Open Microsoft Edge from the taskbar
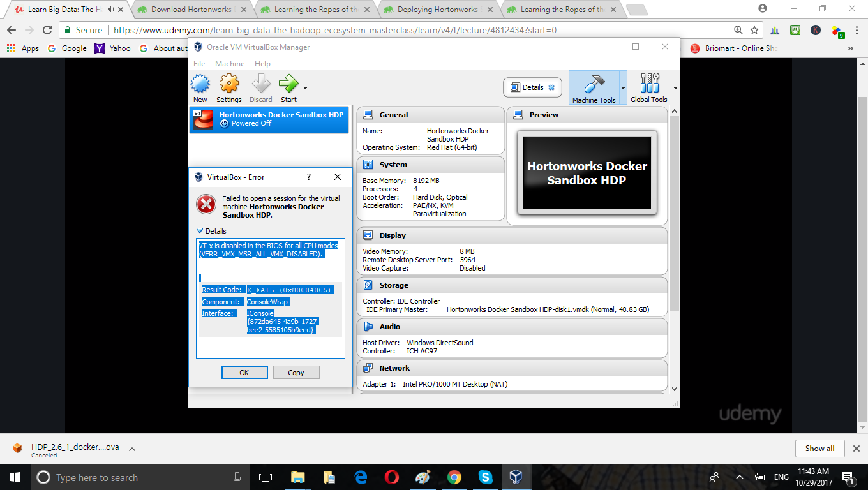This screenshot has width=868, height=490. click(x=361, y=477)
